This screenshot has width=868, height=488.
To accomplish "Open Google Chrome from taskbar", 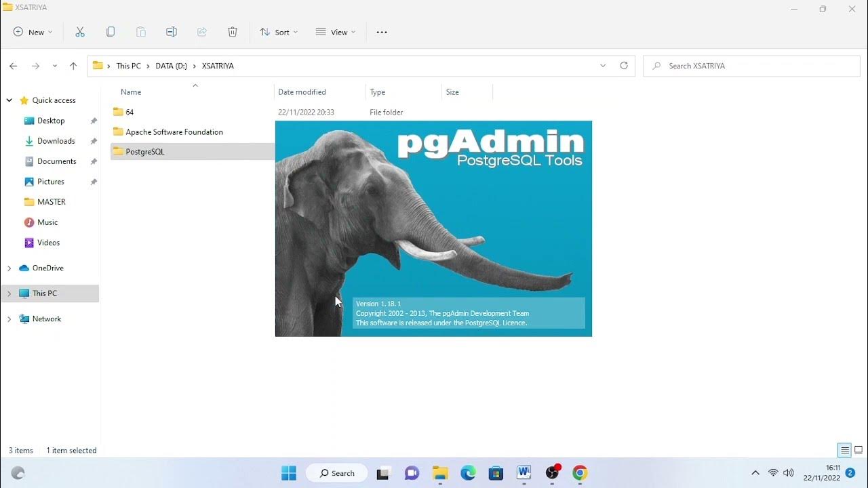I will [x=580, y=473].
